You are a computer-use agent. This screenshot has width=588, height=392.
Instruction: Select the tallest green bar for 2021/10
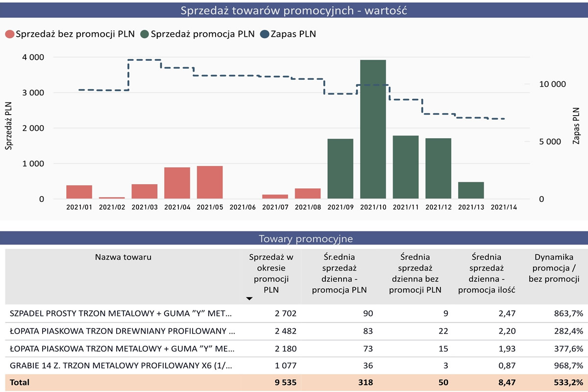pyautogui.click(x=373, y=129)
